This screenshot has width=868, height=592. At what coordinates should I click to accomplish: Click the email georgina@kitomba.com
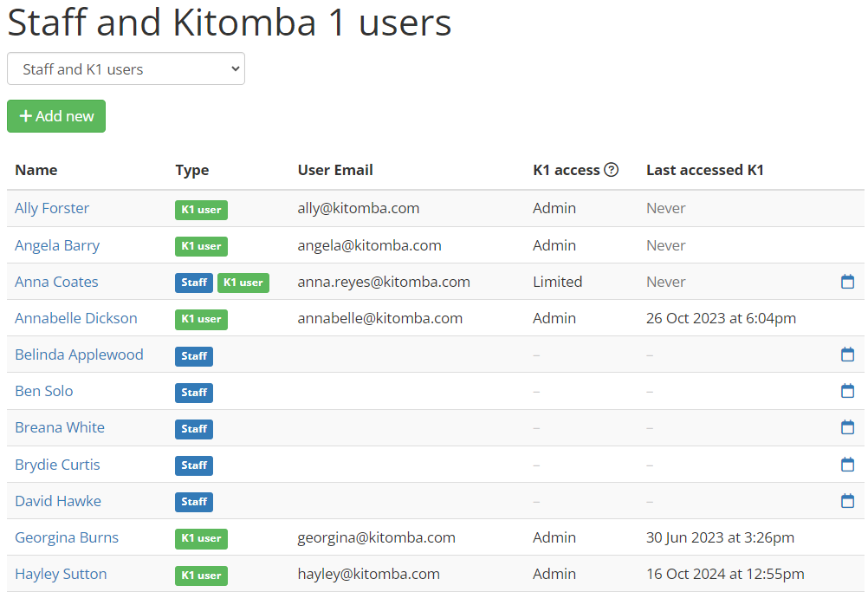pyautogui.click(x=377, y=537)
